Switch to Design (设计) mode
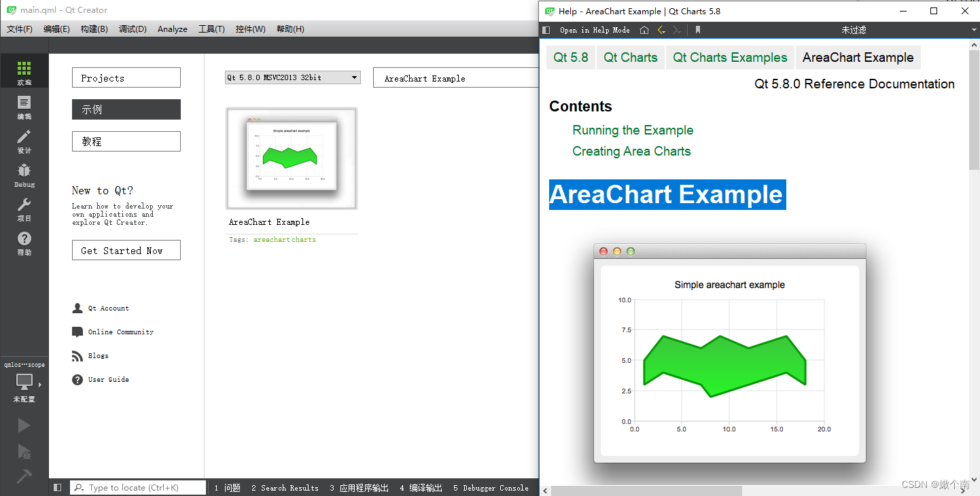The image size is (980, 496). pos(24,141)
